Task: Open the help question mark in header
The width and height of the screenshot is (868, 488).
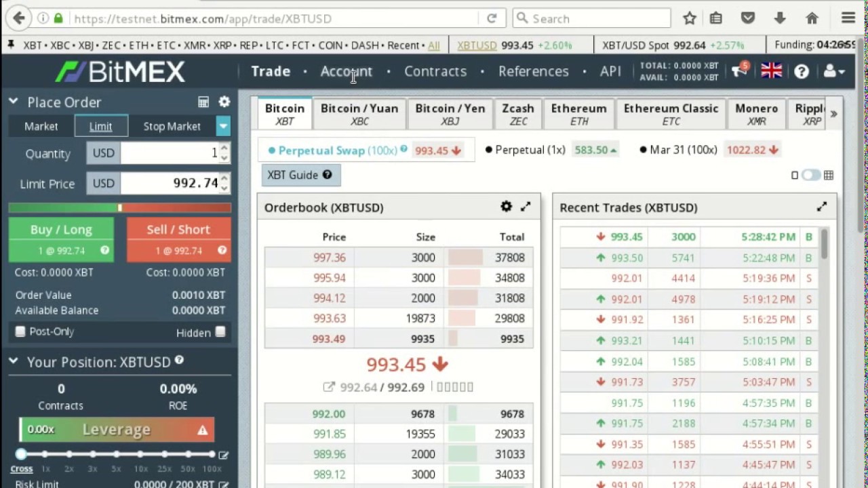Action: (x=802, y=71)
